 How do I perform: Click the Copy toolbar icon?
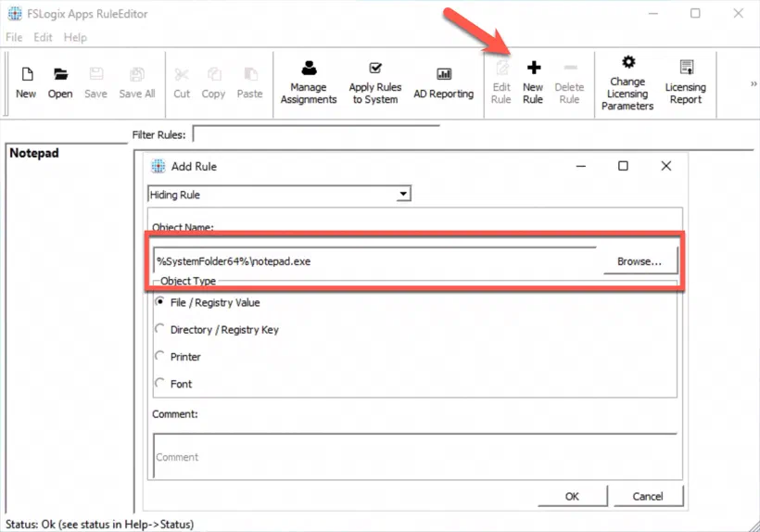pyautogui.click(x=214, y=74)
